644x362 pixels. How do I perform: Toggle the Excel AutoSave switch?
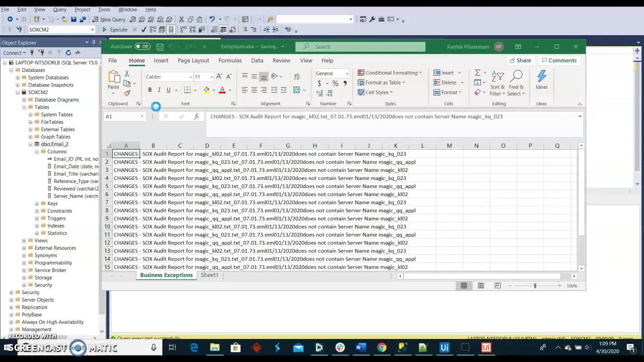click(x=142, y=47)
